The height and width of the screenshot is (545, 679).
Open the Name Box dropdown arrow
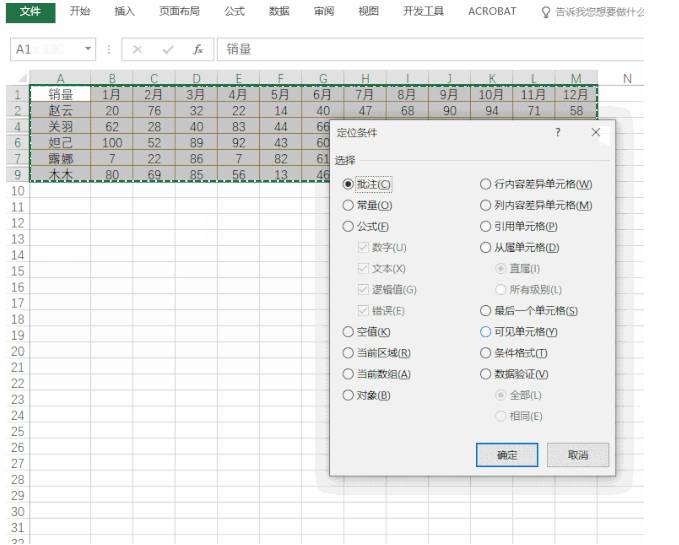click(89, 49)
